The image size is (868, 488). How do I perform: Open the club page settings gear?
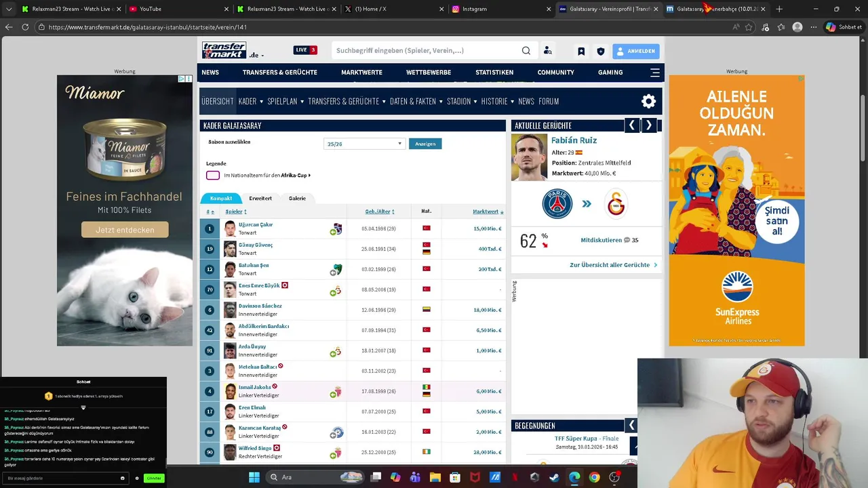click(648, 101)
